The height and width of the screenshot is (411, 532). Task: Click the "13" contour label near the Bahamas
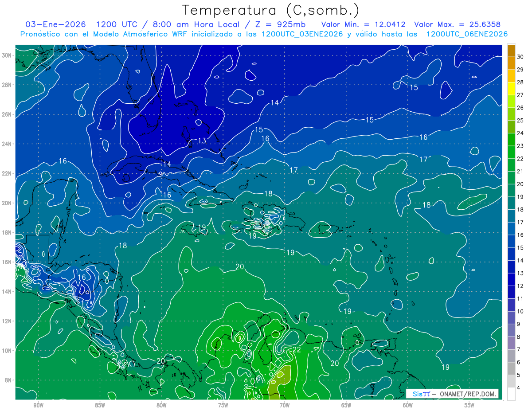[x=202, y=141]
